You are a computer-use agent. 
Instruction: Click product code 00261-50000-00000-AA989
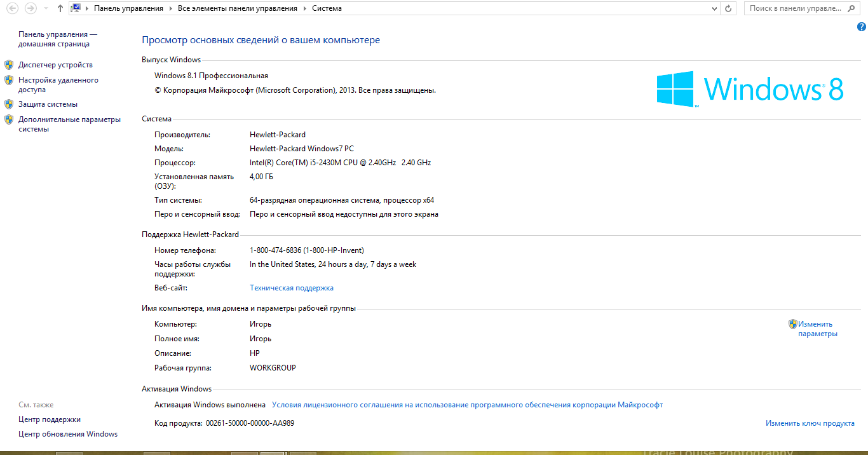click(x=250, y=423)
